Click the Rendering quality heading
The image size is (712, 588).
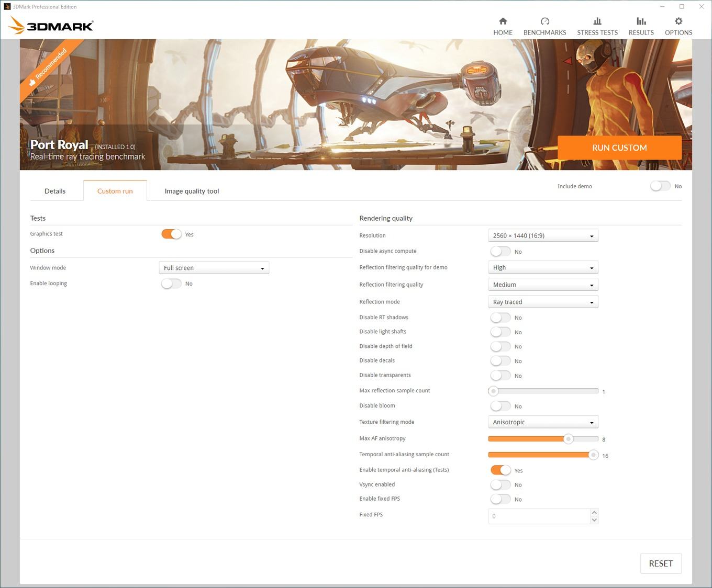[386, 218]
